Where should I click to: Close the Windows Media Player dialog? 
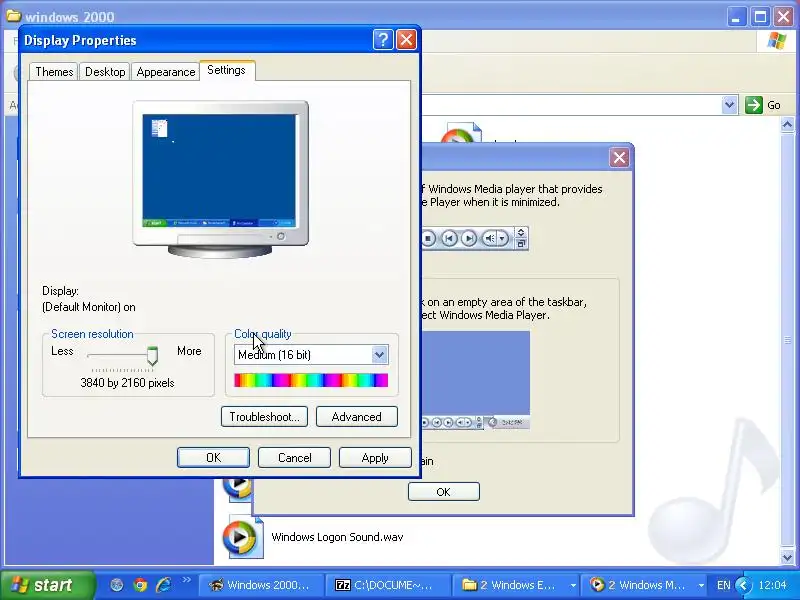click(x=619, y=158)
